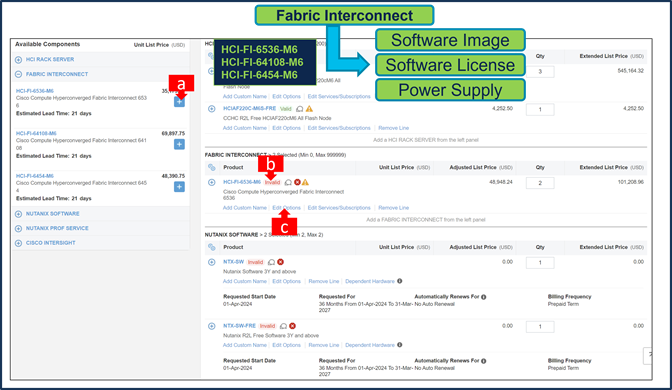Click headset icon on NTX-SW row
Viewport: 672px width, 390px height.
[272, 262]
